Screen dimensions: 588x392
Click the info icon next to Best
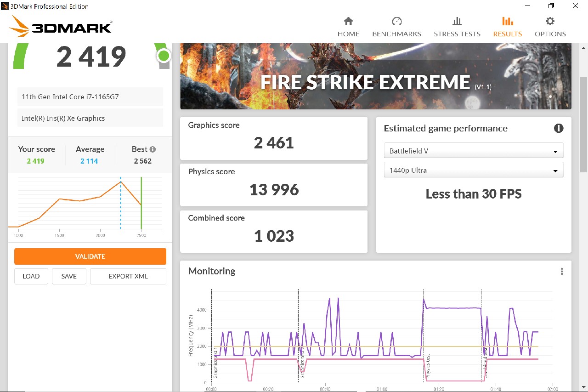[x=153, y=149]
